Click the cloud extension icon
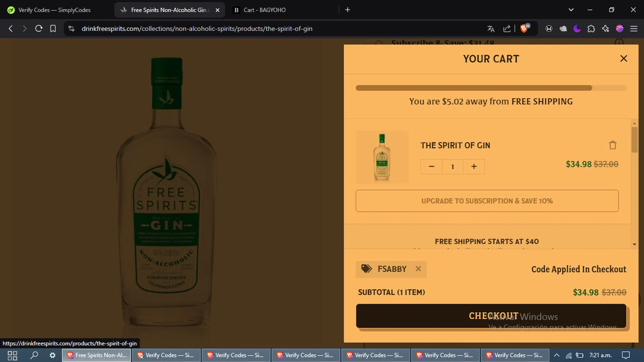The width and height of the screenshot is (644, 362). click(563, 29)
